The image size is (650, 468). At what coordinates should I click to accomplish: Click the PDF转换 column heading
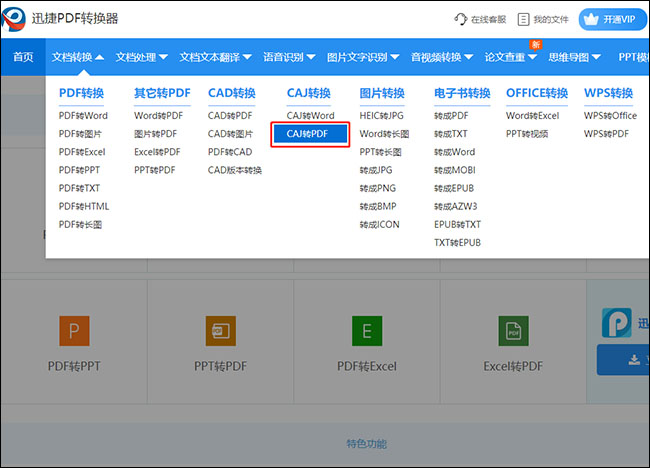pyautogui.click(x=81, y=93)
